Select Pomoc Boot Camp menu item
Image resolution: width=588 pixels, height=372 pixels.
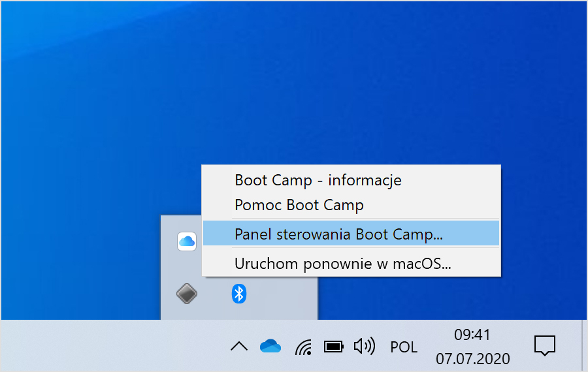pyautogui.click(x=351, y=205)
